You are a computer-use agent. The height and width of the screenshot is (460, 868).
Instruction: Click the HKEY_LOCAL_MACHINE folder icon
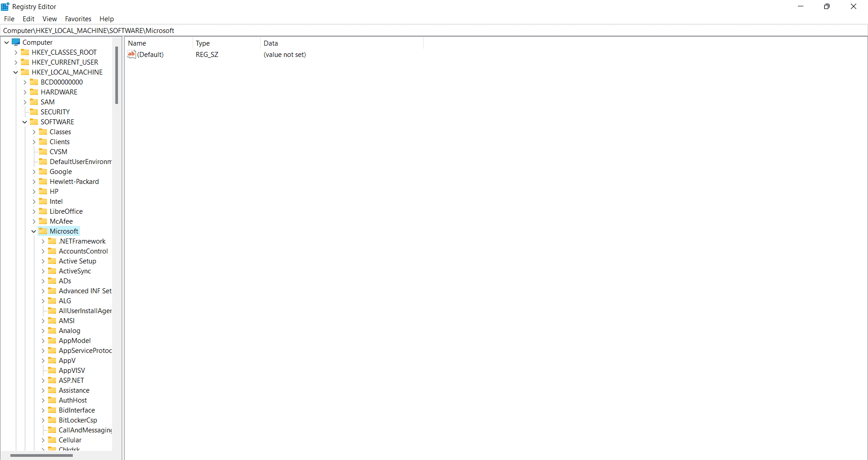(25, 72)
